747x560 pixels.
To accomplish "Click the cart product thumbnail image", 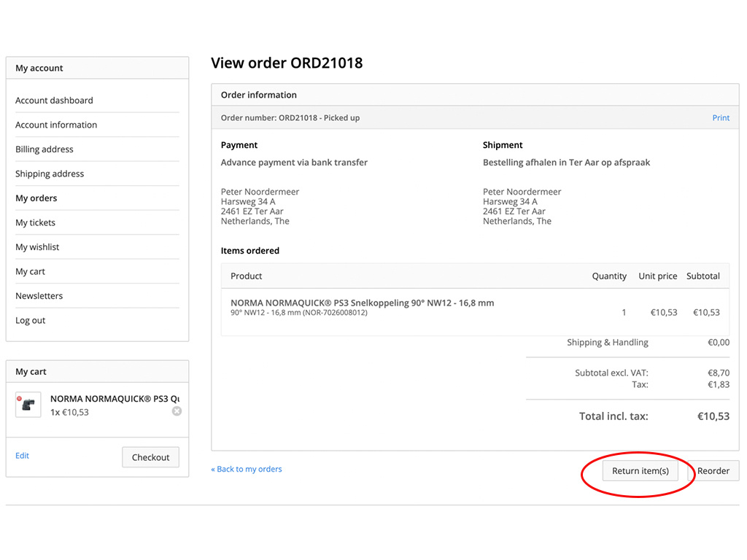I will (x=28, y=405).
